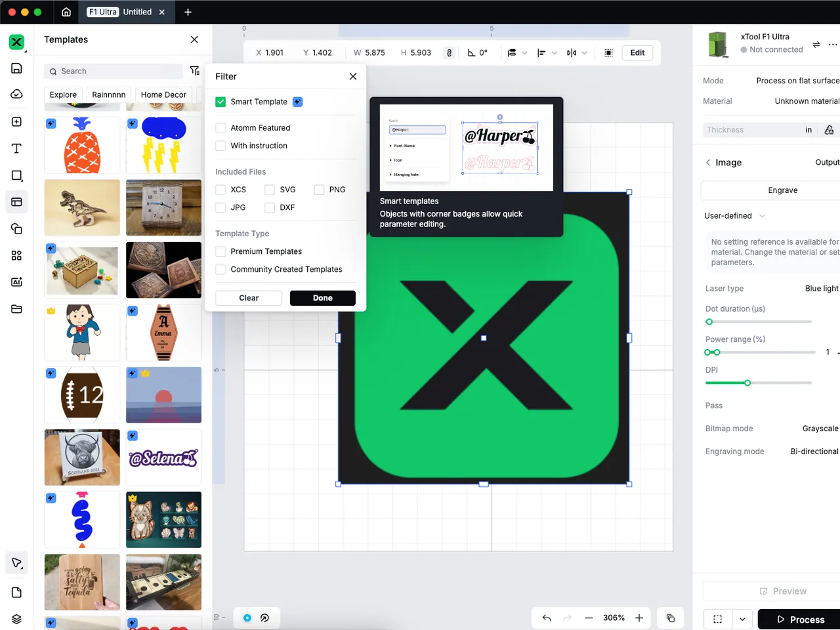Uncheck the Smart Template checkbox
The width and height of the screenshot is (840, 630).
pos(220,102)
